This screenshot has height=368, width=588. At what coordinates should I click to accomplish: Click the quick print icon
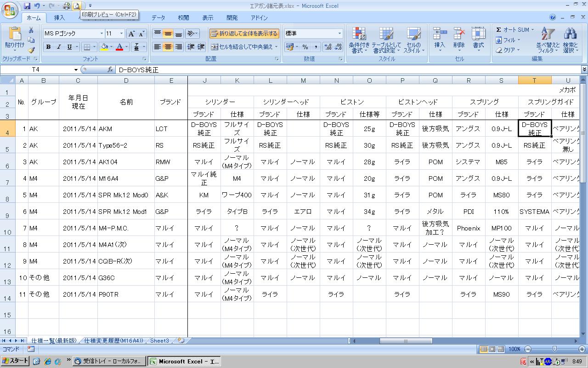tap(67, 6)
